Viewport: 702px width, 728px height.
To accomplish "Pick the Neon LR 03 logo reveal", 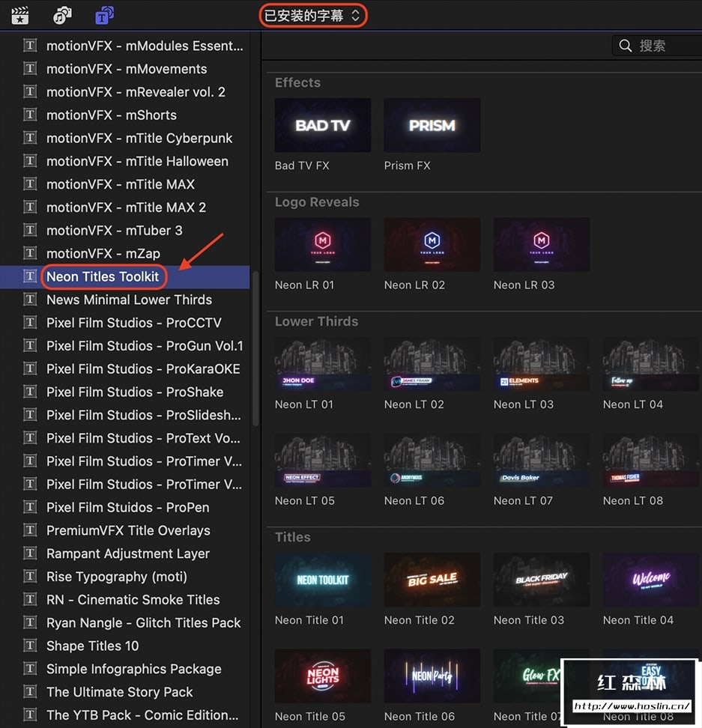I will tap(542, 244).
